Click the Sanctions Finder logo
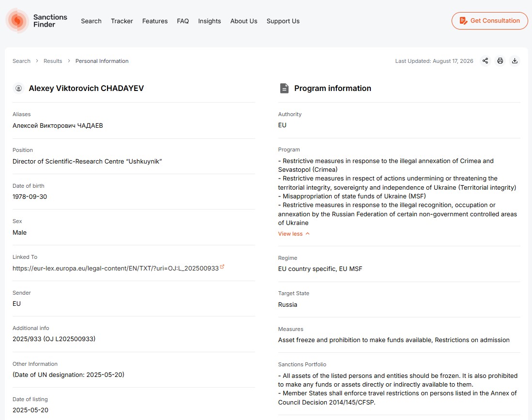 [37, 21]
